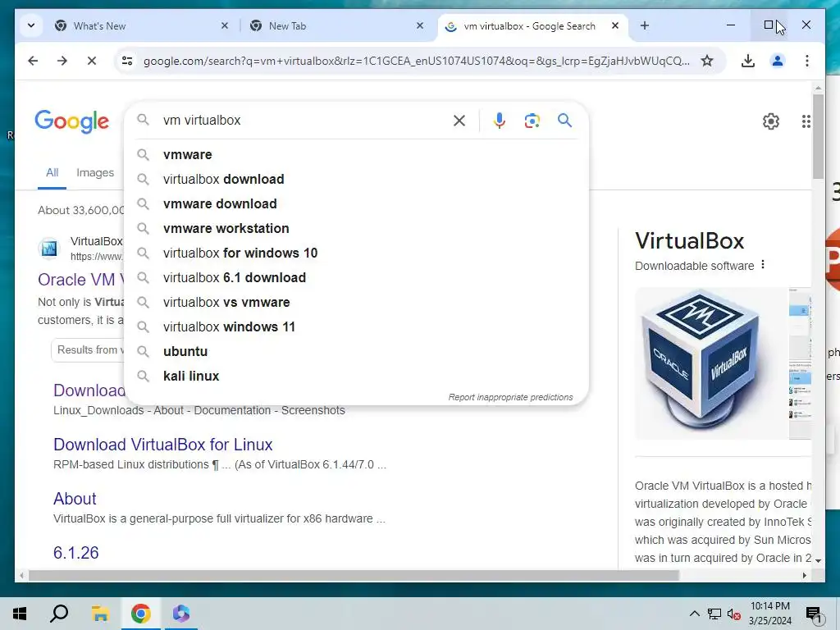Start voice search with microphone icon
This screenshot has width=840, height=630.
(x=500, y=121)
